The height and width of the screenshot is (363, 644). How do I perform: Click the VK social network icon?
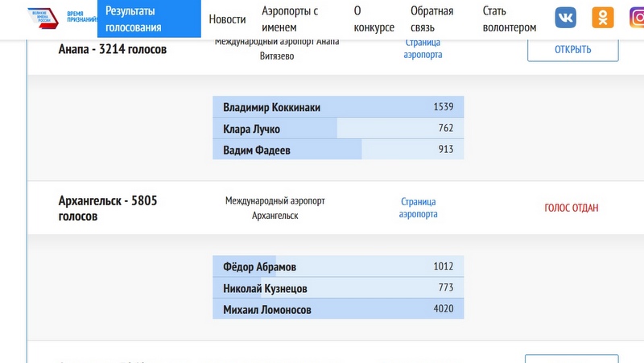coord(566,18)
